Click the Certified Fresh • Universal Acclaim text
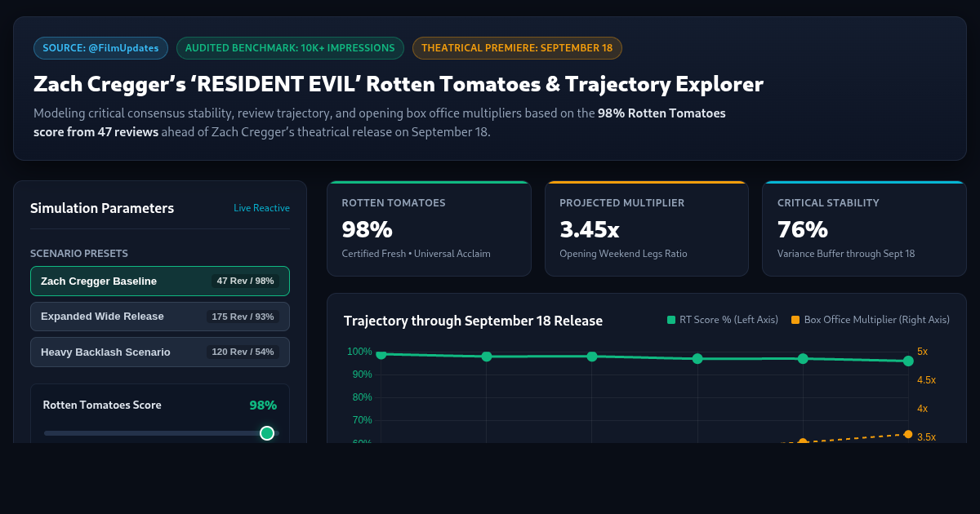This screenshot has height=514, width=980. pos(416,254)
